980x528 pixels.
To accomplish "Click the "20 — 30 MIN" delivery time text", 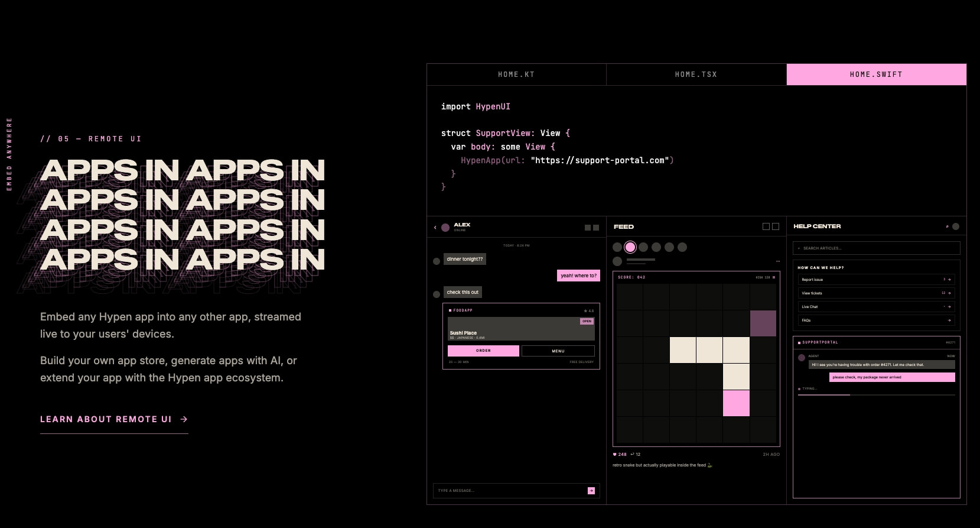I will pos(459,362).
